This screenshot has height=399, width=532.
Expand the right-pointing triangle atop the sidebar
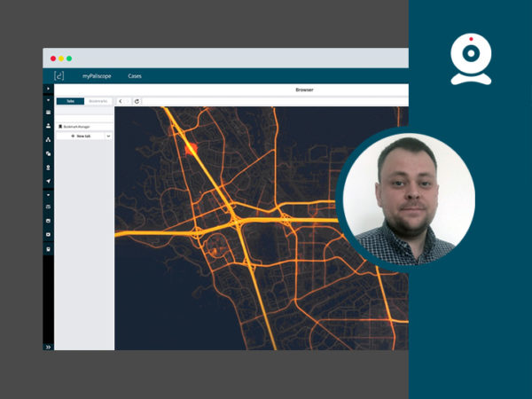(x=48, y=90)
